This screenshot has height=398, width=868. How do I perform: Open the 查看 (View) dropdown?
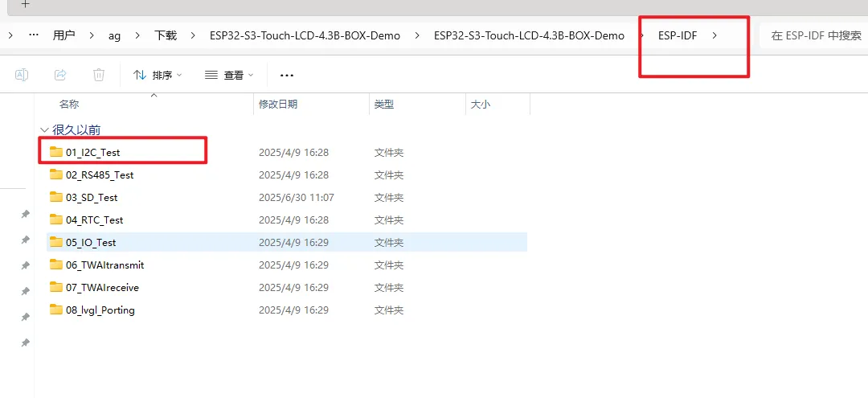click(x=229, y=75)
